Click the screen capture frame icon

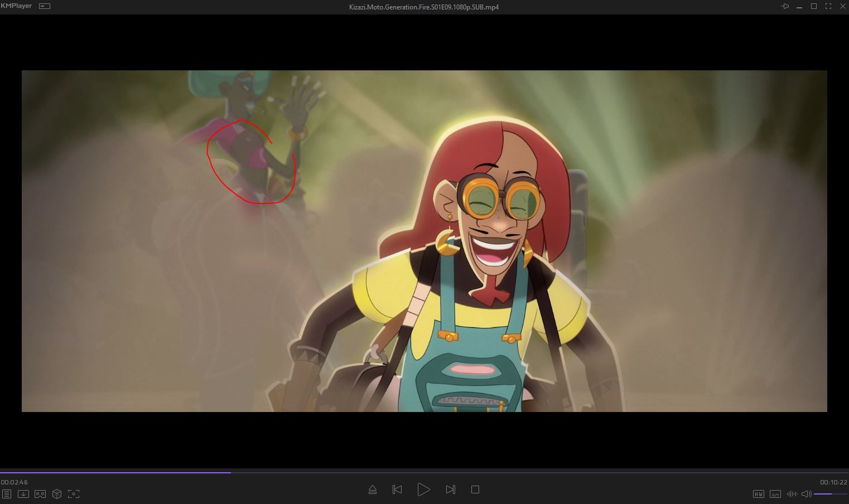tap(74, 494)
